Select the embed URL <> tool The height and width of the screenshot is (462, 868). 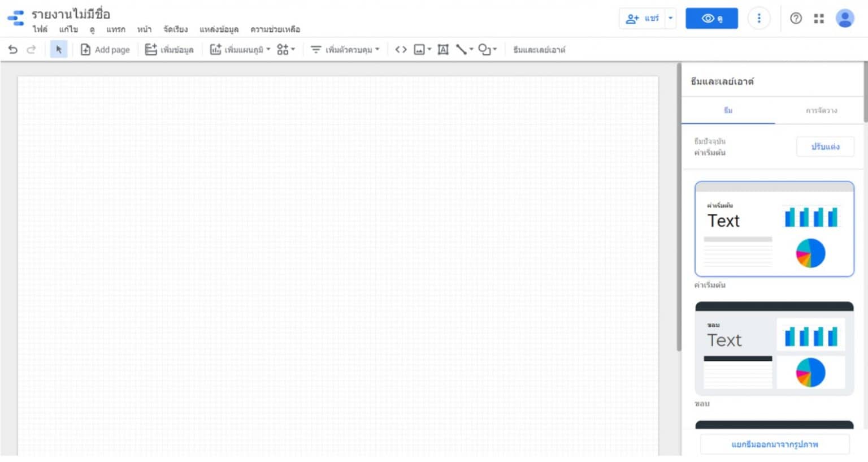point(401,50)
